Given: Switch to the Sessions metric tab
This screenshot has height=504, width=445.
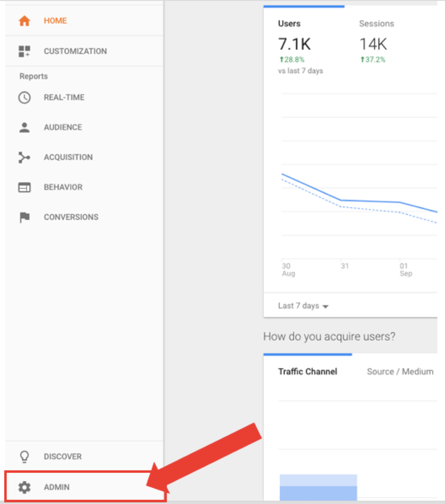Looking at the screenshot, I should point(376,24).
